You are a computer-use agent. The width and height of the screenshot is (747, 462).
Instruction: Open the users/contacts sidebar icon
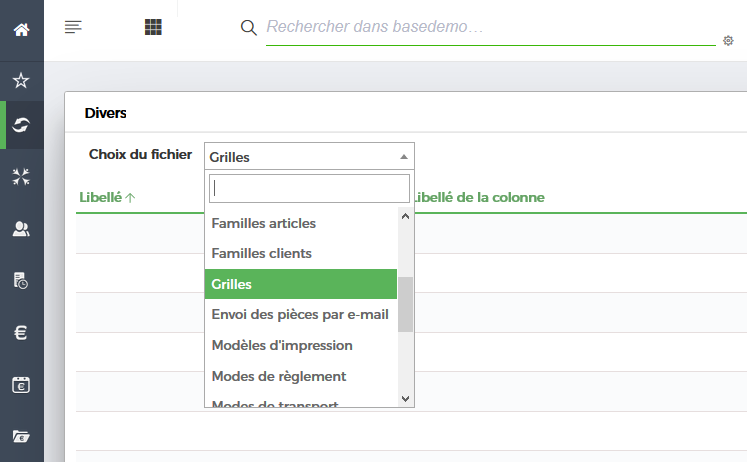coord(21,229)
